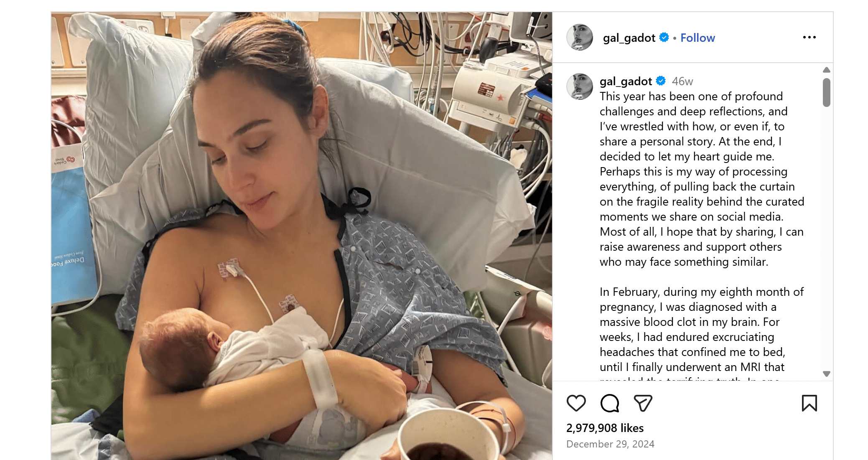Image resolution: width=868 pixels, height=460 pixels.
Task: Like the post with the heart icon
Action: tap(576, 403)
